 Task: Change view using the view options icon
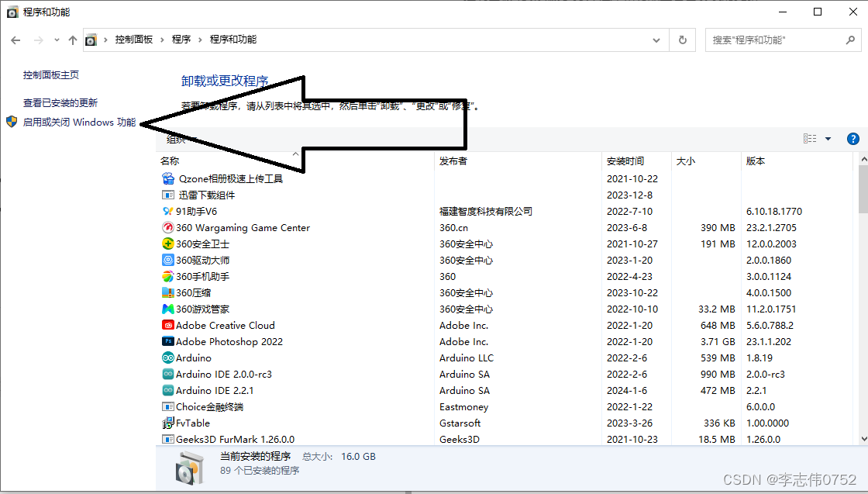[810, 139]
